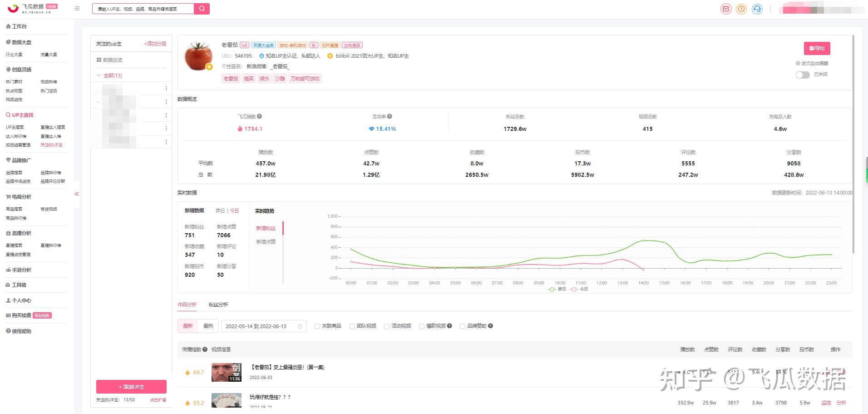Click inside the keyword search field

tap(143, 9)
